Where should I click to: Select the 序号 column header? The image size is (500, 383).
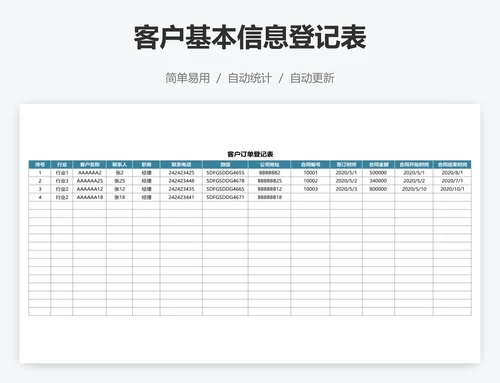[40, 164]
